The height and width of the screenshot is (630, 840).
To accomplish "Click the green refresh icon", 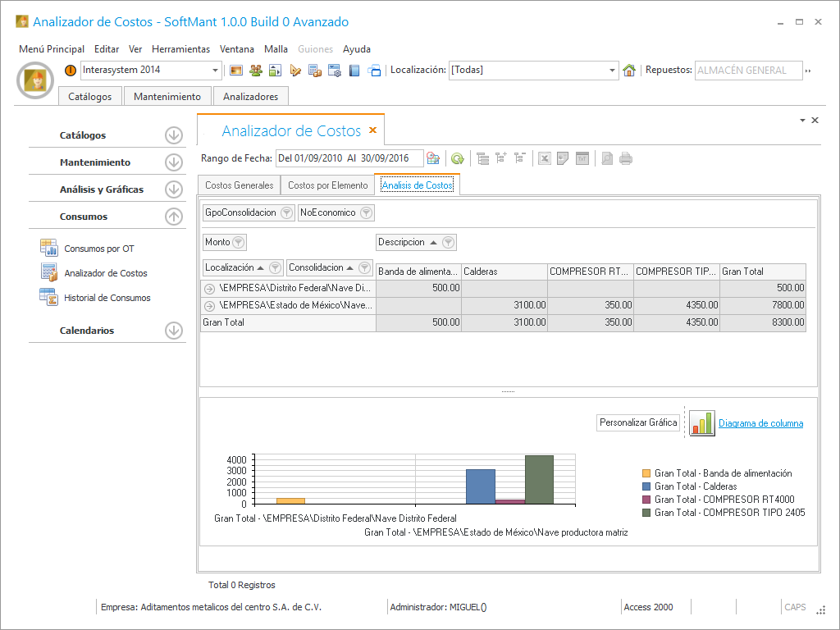I will (457, 158).
